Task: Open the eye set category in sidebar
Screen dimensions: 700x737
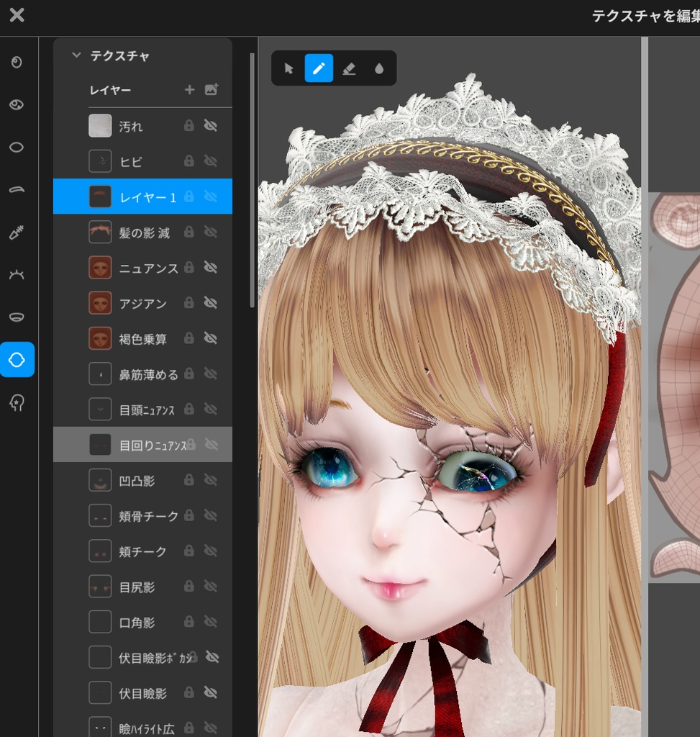Action: coord(17,104)
